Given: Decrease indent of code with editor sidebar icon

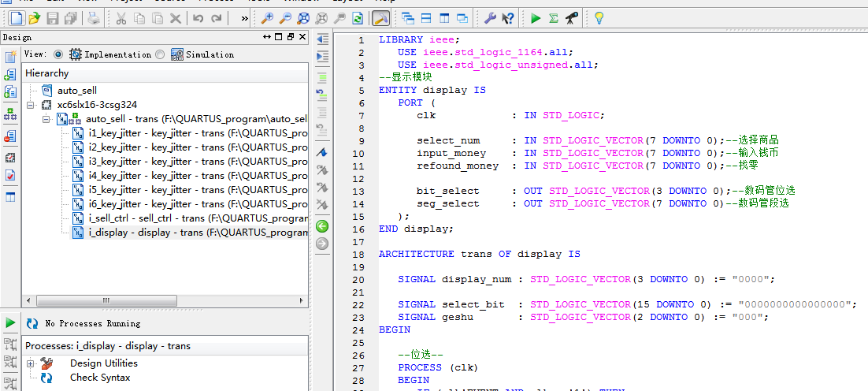Looking at the screenshot, I should (322, 39).
